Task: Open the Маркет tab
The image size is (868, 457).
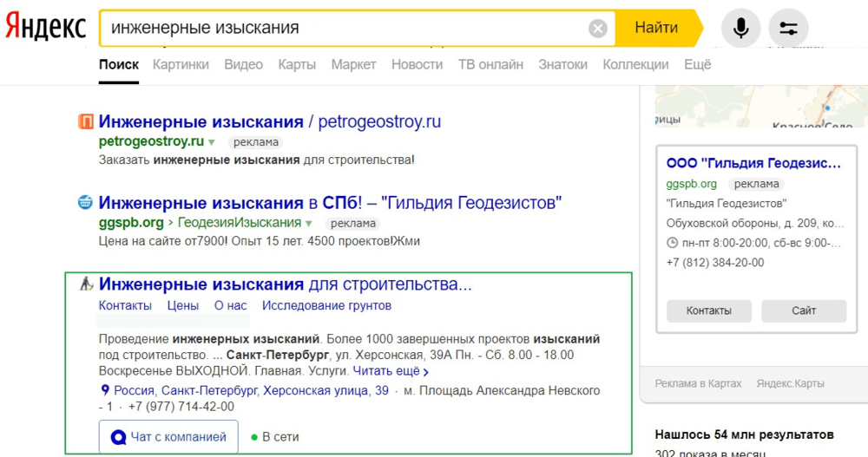Action: pos(354,65)
